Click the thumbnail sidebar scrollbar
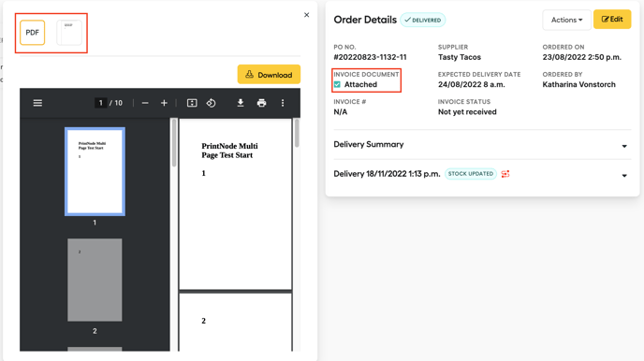644x361 pixels. tap(174, 143)
